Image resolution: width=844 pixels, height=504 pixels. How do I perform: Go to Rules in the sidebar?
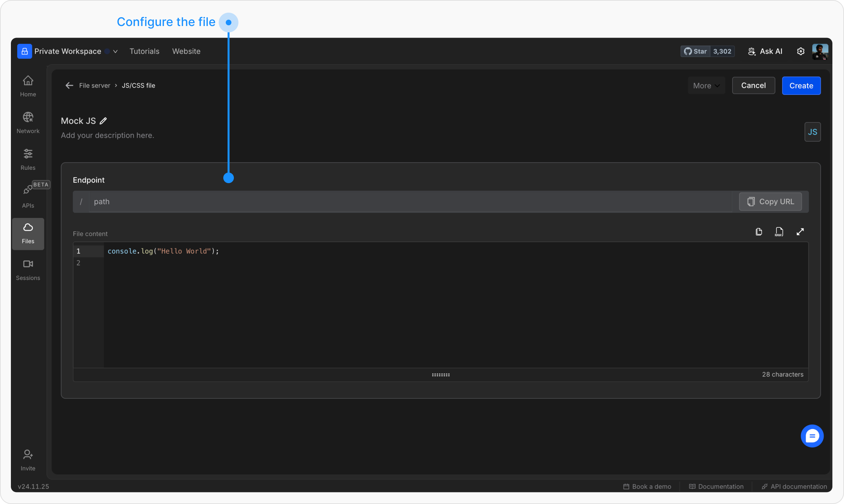(x=28, y=160)
